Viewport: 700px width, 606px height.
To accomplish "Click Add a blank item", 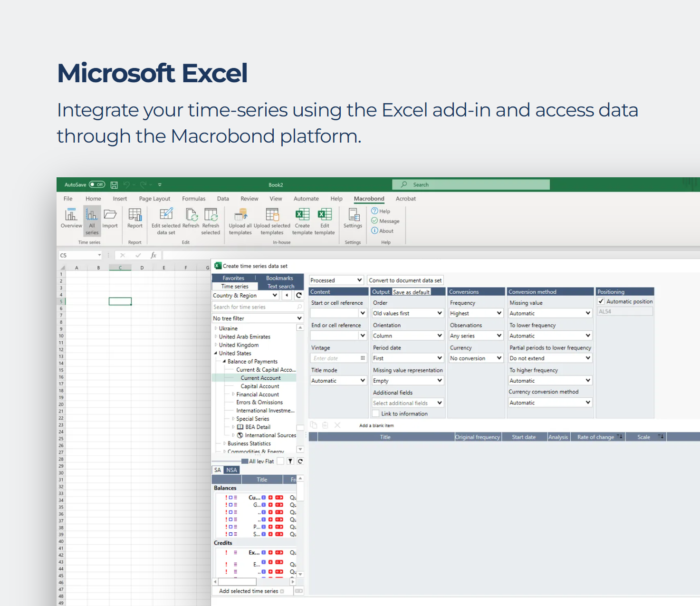I will tap(376, 425).
